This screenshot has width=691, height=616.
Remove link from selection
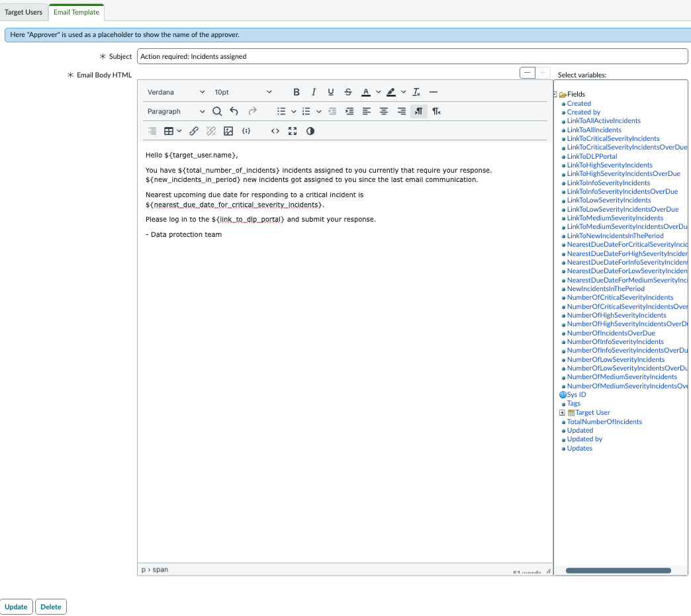tap(211, 131)
